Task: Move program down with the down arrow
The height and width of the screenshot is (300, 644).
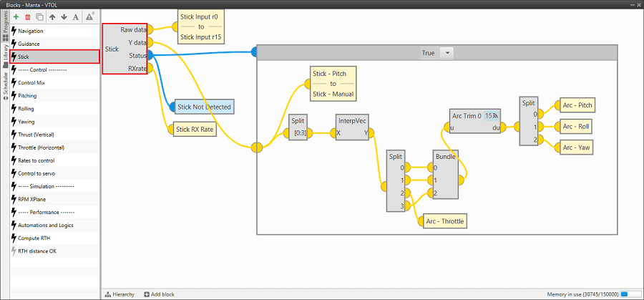Action: coord(64,16)
